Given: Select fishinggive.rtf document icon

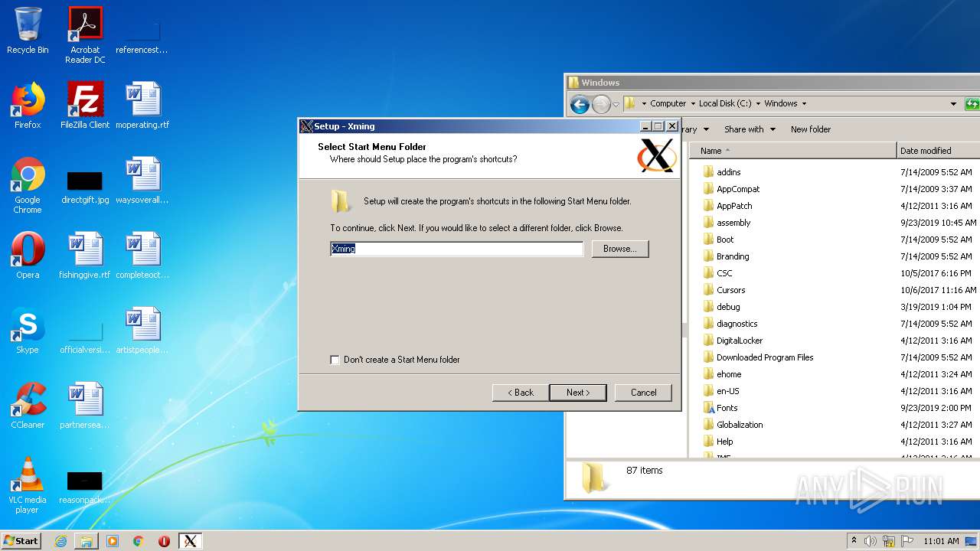Looking at the screenshot, I should (85, 256).
